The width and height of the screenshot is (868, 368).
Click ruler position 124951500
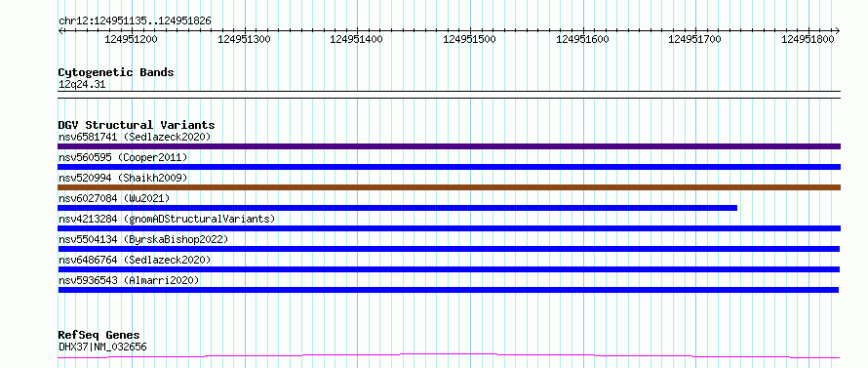[469, 39]
